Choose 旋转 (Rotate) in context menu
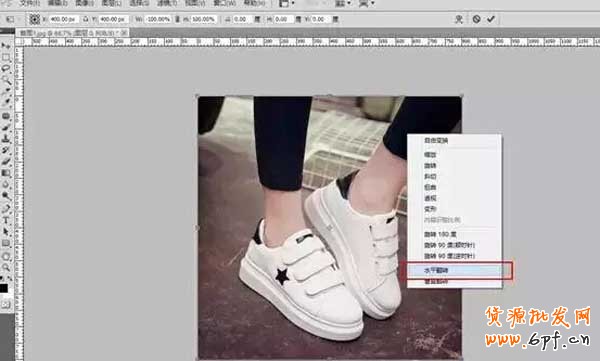Image resolution: width=600 pixels, height=361 pixels. 454,166
